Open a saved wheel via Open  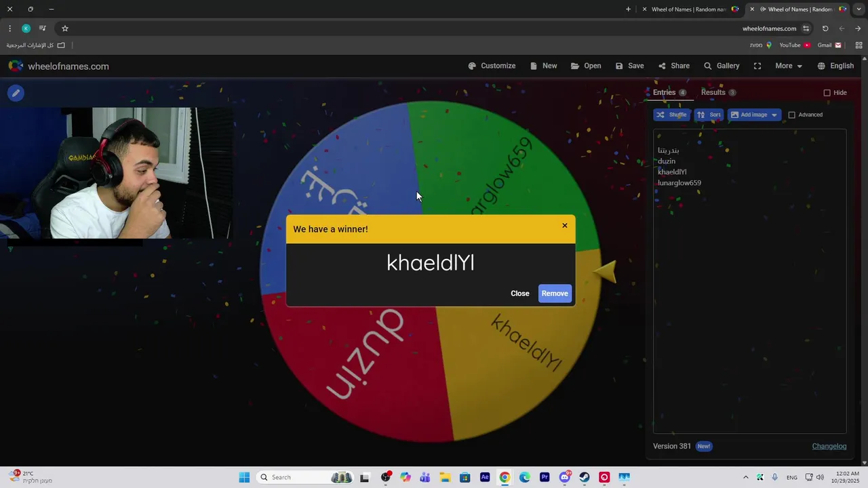click(x=586, y=66)
